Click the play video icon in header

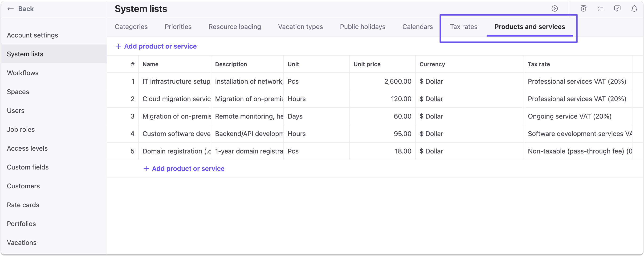click(x=554, y=8)
